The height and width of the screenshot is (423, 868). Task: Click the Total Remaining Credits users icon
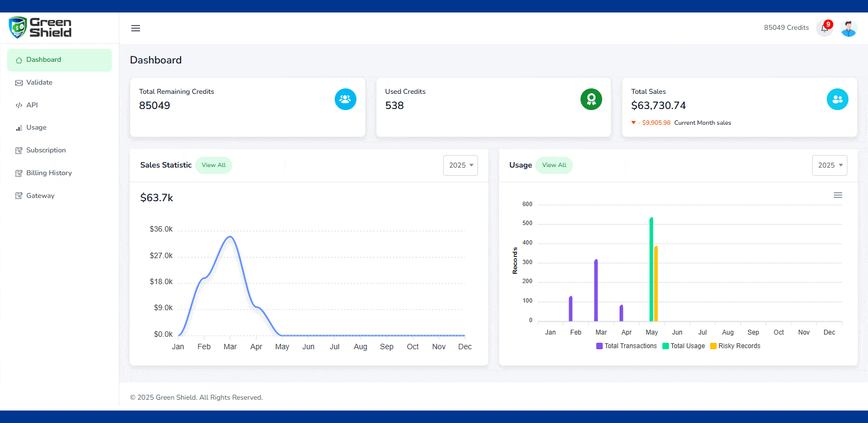345,99
